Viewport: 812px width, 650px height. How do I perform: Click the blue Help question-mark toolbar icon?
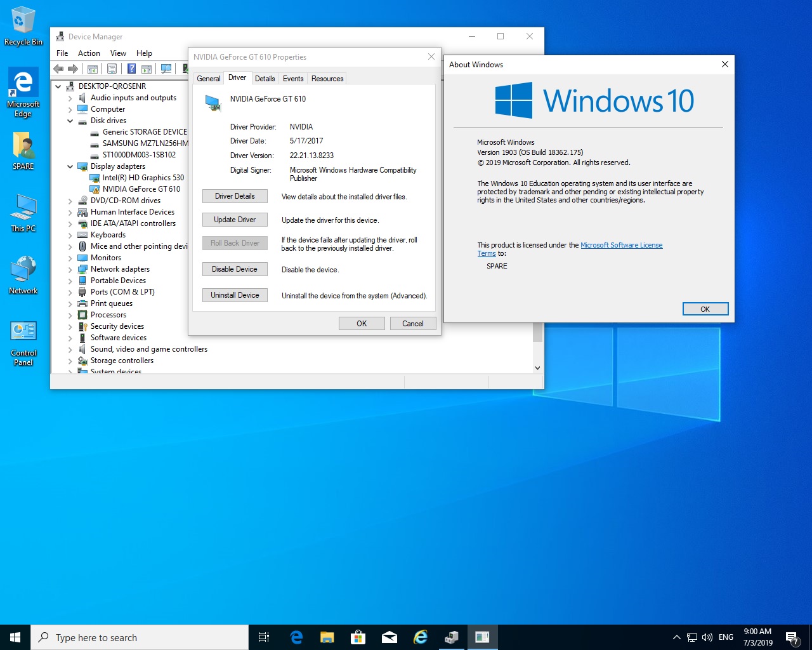131,69
